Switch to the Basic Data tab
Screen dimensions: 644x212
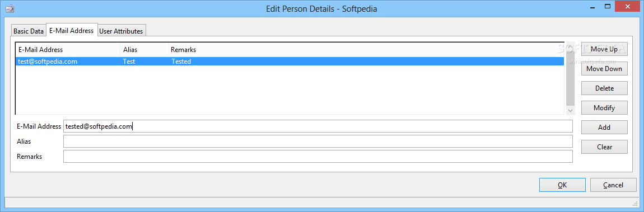[x=29, y=31]
